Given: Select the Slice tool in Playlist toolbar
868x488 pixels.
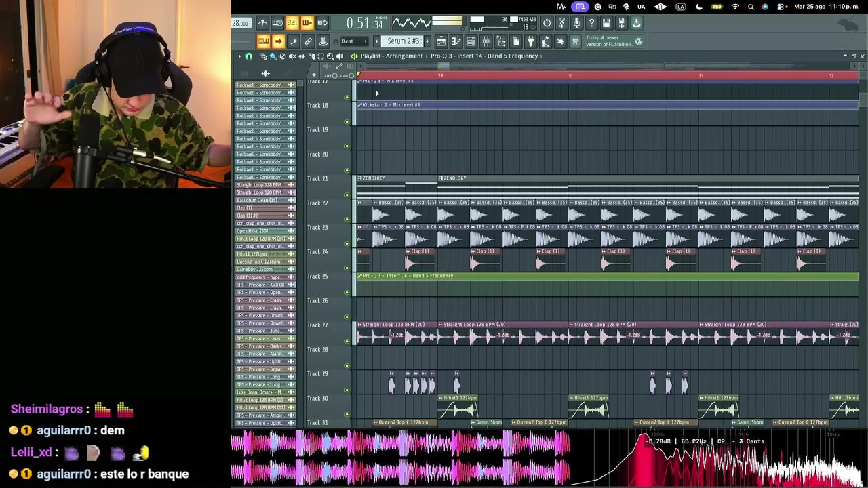Looking at the screenshot, I should pyautogui.click(x=311, y=56).
